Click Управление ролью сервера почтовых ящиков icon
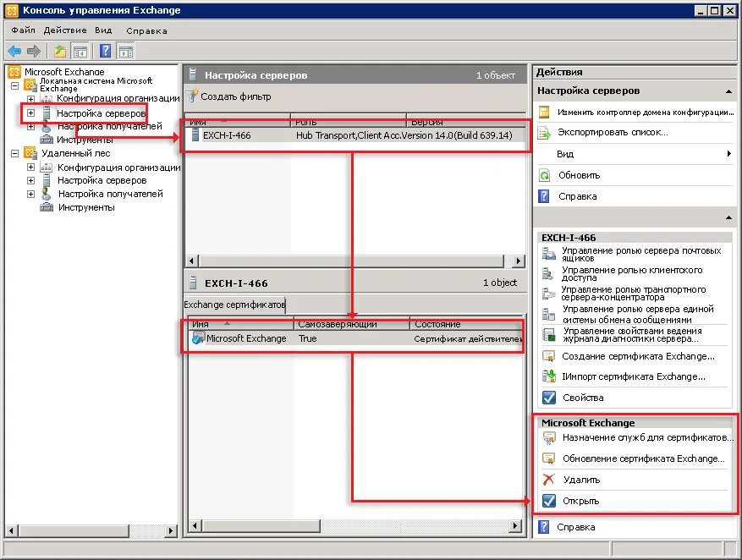 click(548, 255)
